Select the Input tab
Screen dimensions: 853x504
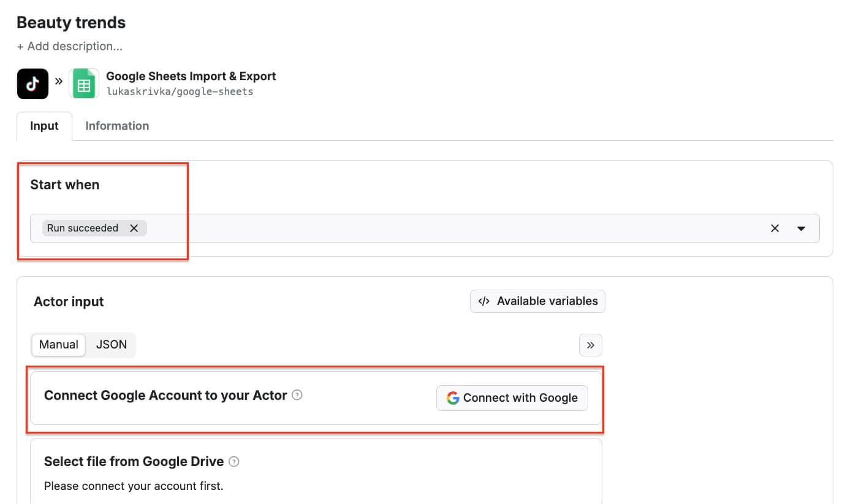(44, 126)
